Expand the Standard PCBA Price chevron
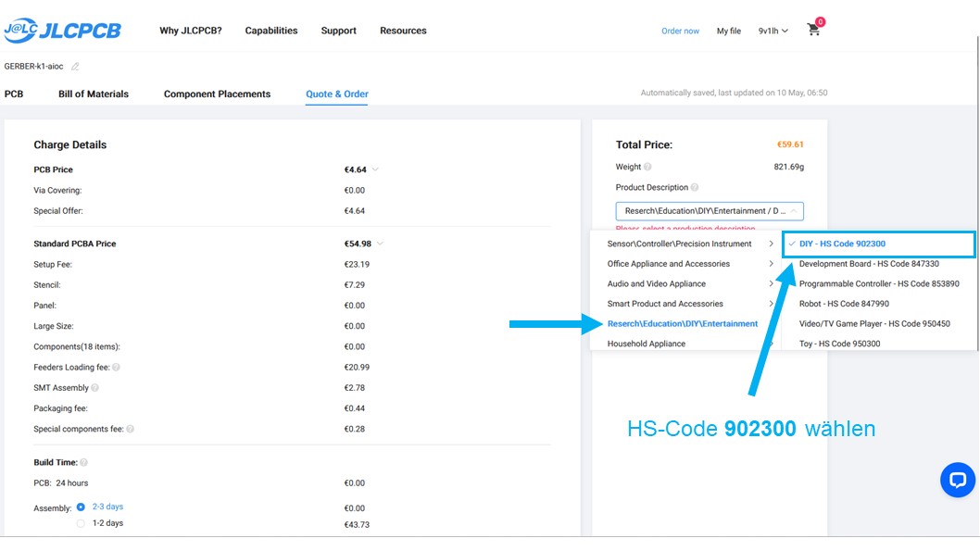 (x=380, y=244)
